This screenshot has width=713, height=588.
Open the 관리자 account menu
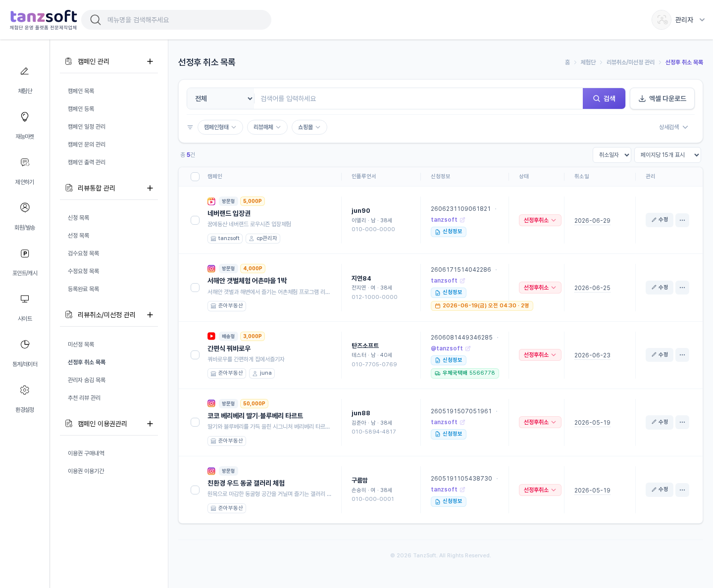678,20
